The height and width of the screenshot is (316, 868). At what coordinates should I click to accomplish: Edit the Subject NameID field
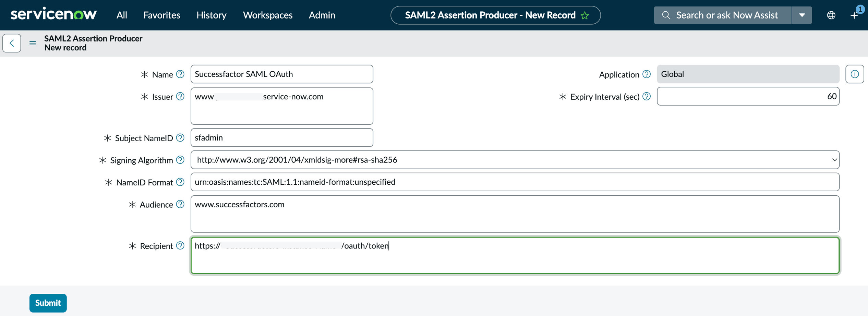click(x=282, y=137)
